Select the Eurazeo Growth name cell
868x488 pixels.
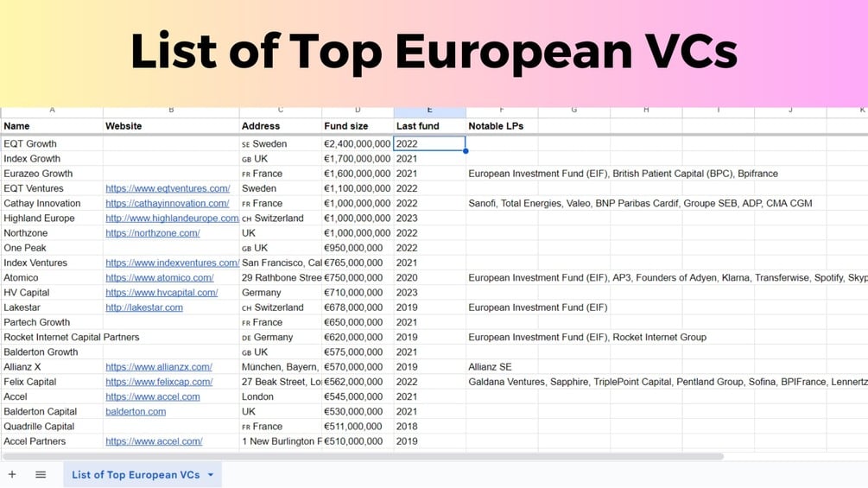click(52, 174)
